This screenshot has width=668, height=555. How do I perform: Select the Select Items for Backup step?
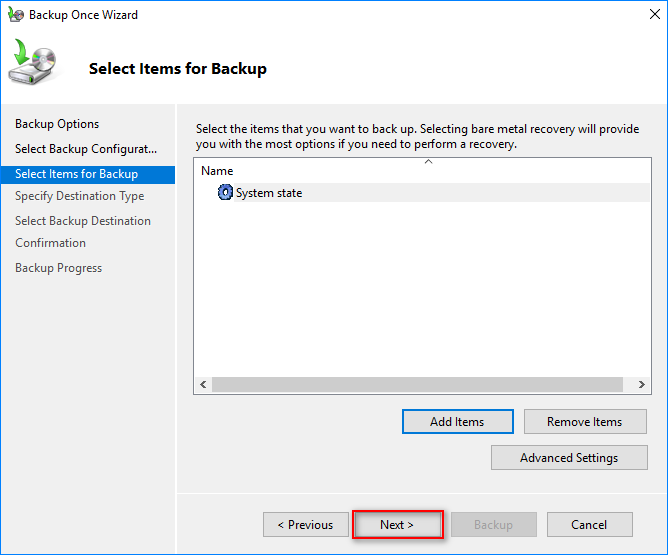click(x=88, y=174)
